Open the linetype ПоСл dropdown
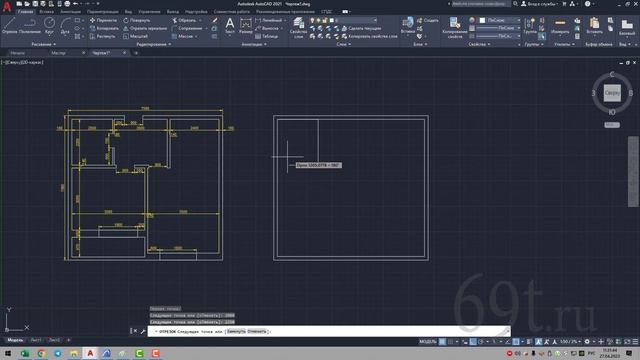This screenshot has width=640, height=360. (x=499, y=36)
